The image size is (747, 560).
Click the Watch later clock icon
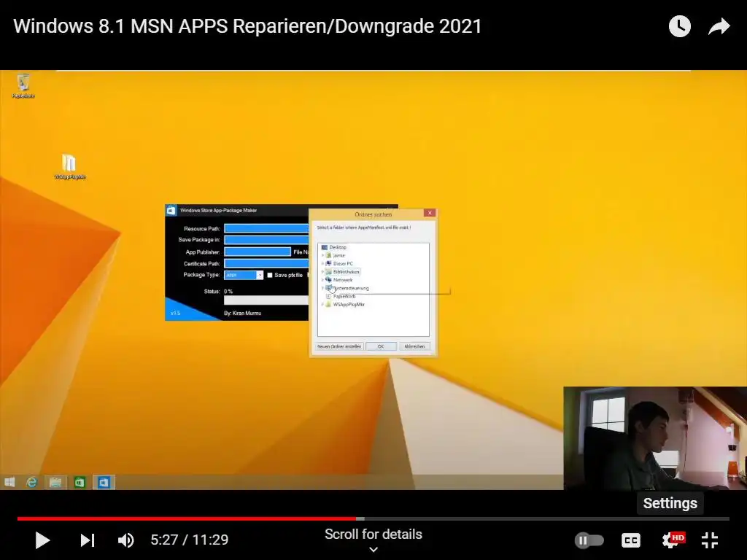(x=679, y=26)
